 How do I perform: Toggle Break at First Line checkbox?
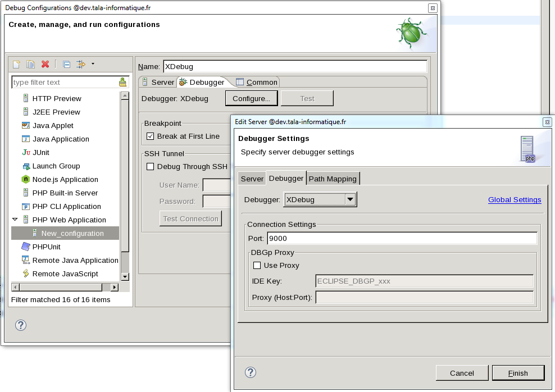[x=150, y=136]
